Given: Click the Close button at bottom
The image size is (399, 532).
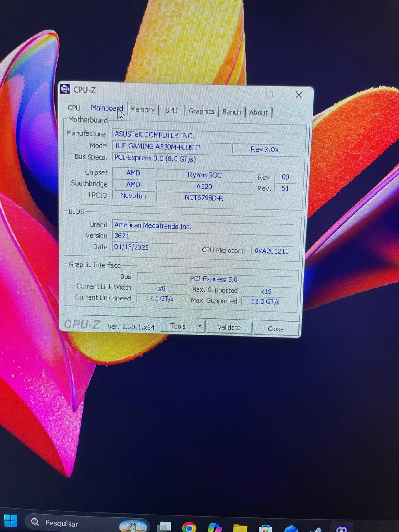Looking at the screenshot, I should coord(276,329).
